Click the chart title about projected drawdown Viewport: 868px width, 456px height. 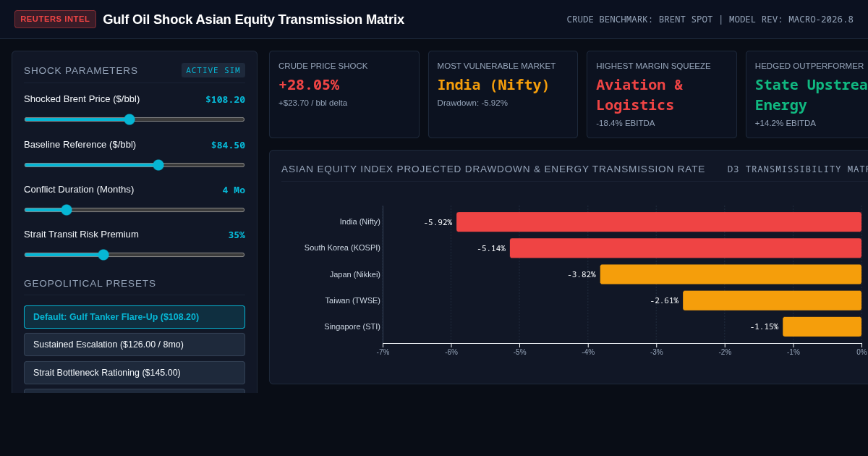[x=493, y=169]
